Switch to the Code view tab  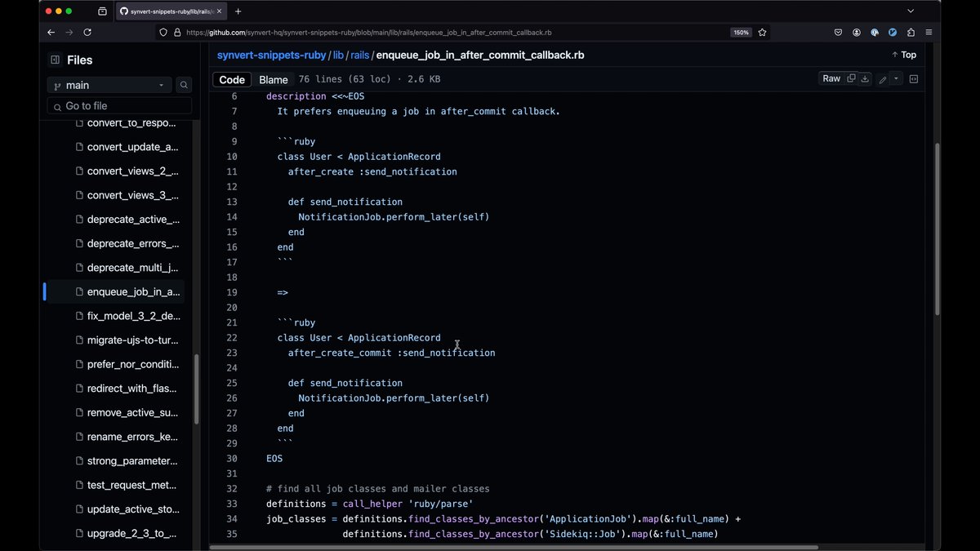(x=232, y=79)
